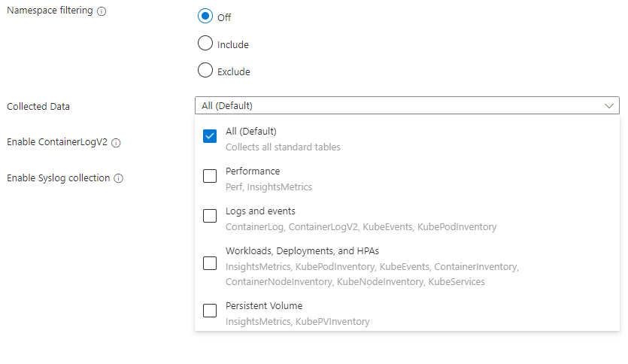Click info icon beside Enable Syslog collection

(119, 178)
